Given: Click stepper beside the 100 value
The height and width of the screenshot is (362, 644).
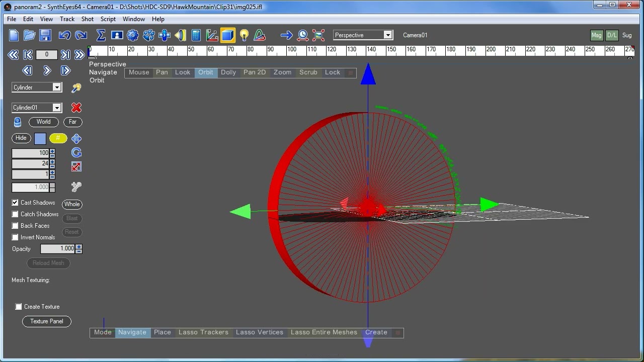Looking at the screenshot, I should click(52, 153).
